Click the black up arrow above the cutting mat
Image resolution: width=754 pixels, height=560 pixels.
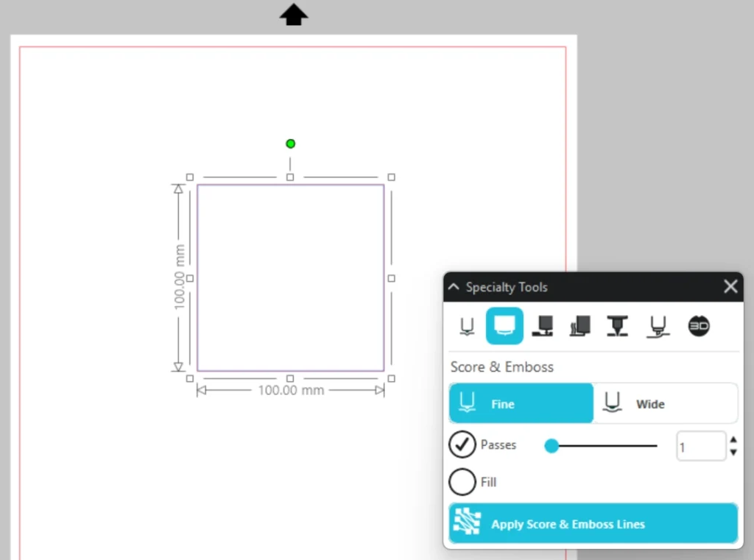tap(293, 15)
